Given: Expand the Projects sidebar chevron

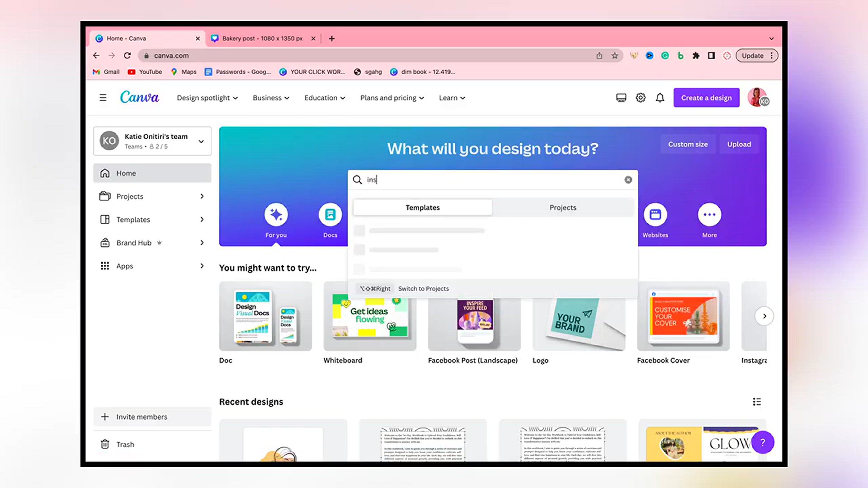Looking at the screenshot, I should [x=202, y=196].
